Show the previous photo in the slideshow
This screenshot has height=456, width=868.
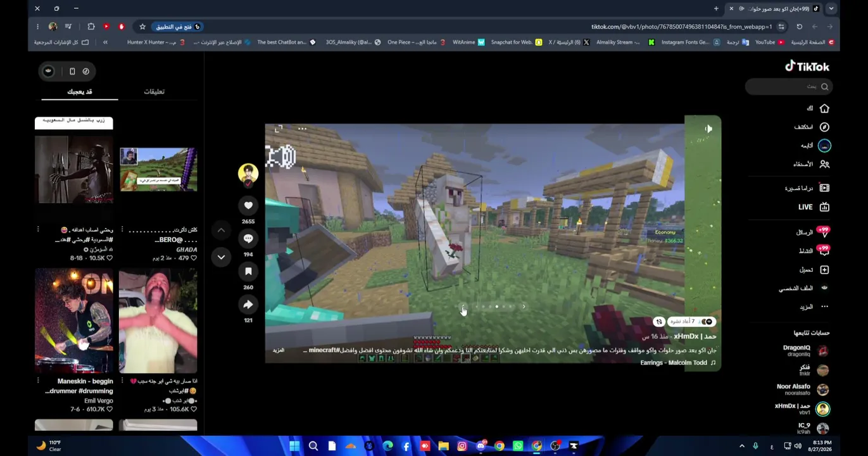pyautogui.click(x=464, y=307)
